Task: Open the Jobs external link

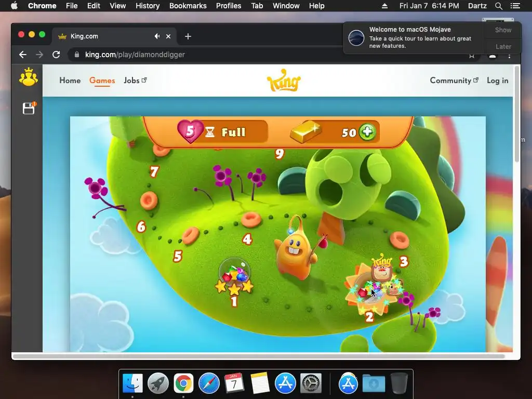Action: click(x=135, y=81)
